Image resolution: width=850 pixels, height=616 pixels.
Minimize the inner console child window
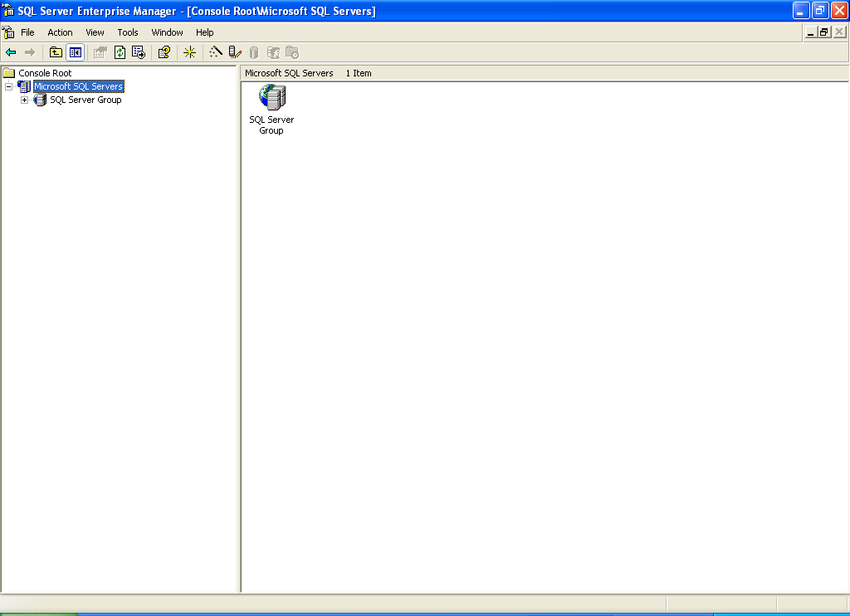(810, 32)
